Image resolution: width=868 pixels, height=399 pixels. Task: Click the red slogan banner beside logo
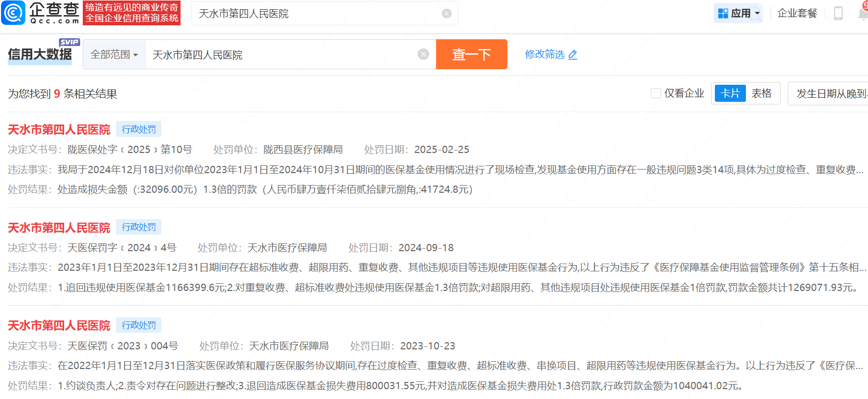point(132,13)
